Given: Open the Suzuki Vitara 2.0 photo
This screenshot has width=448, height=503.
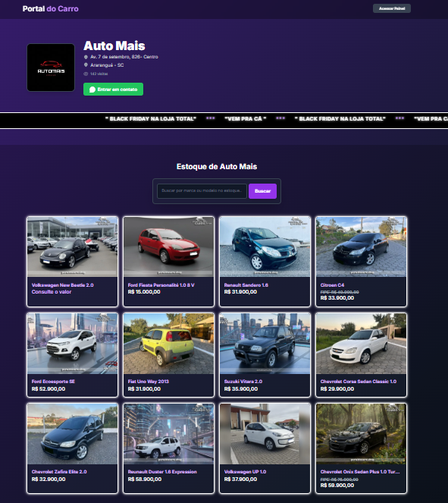Looking at the screenshot, I should click(x=265, y=344).
